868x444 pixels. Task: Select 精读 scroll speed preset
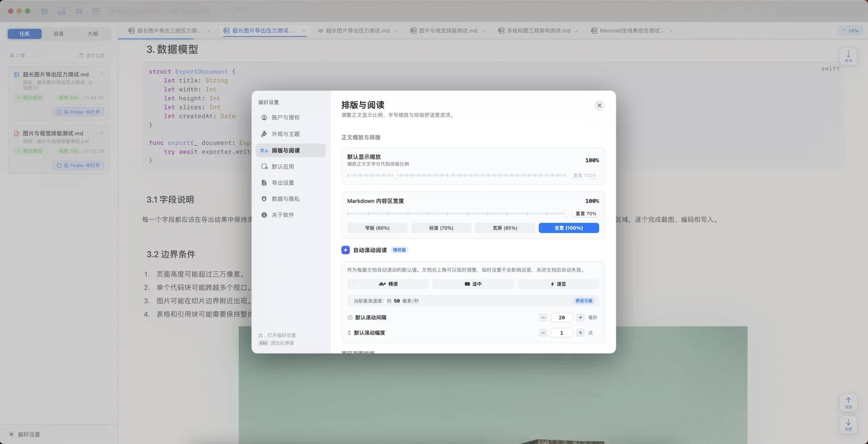[388, 284]
